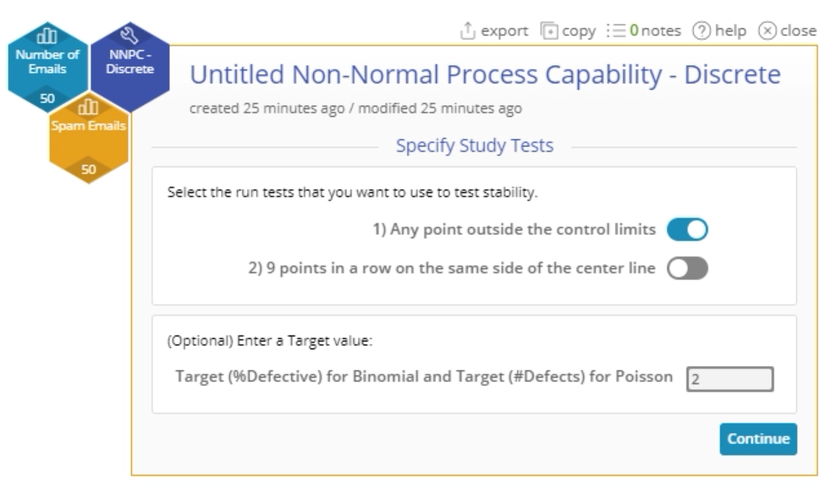Image resolution: width=837 pixels, height=504 pixels.
Task: Click the help text link
Action: pyautogui.click(x=731, y=31)
